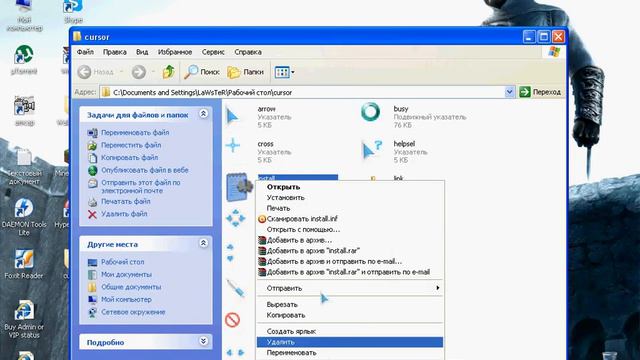Screen dimensions: 640x360
Task: Open Foxit Reader desktop shortcut
Action: pos(24,264)
